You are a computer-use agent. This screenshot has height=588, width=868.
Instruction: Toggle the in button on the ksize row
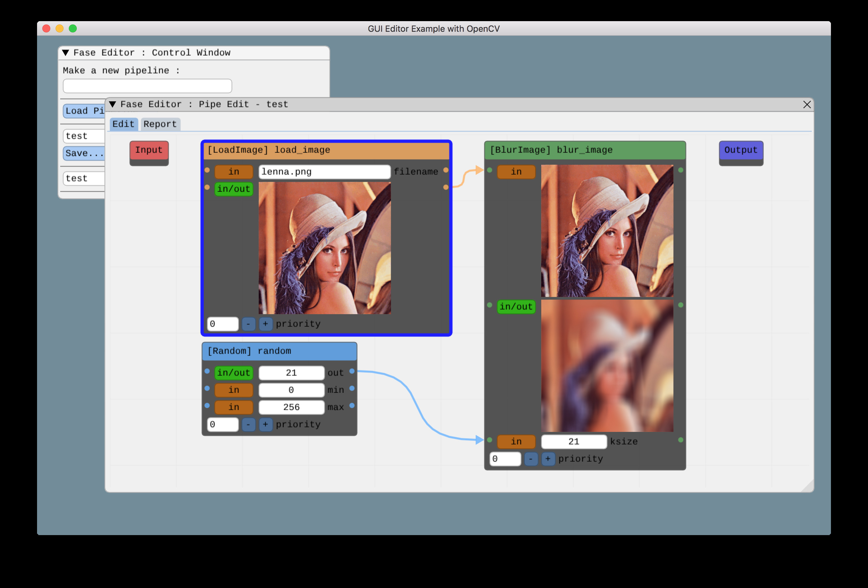[x=516, y=441]
